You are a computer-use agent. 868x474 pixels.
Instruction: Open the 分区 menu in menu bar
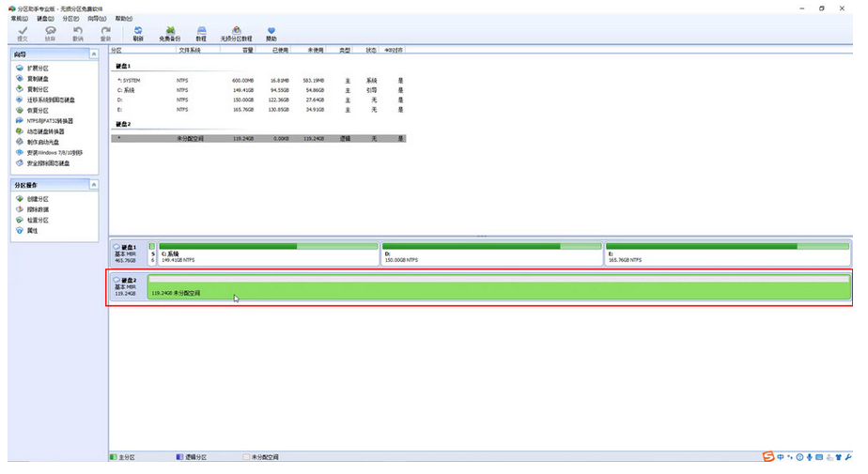click(70, 18)
